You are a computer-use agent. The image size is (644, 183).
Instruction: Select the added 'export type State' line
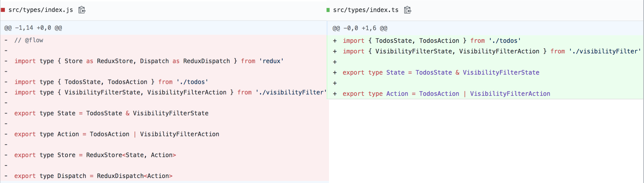(x=441, y=73)
